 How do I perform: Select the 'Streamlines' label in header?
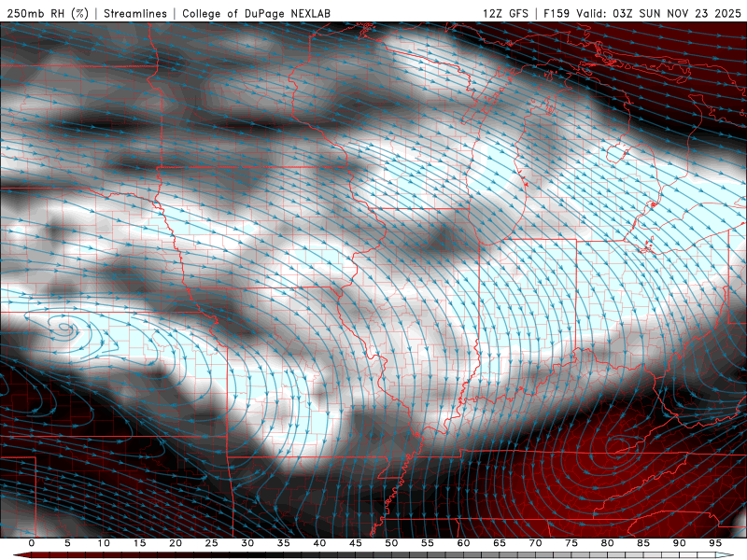[135, 13]
